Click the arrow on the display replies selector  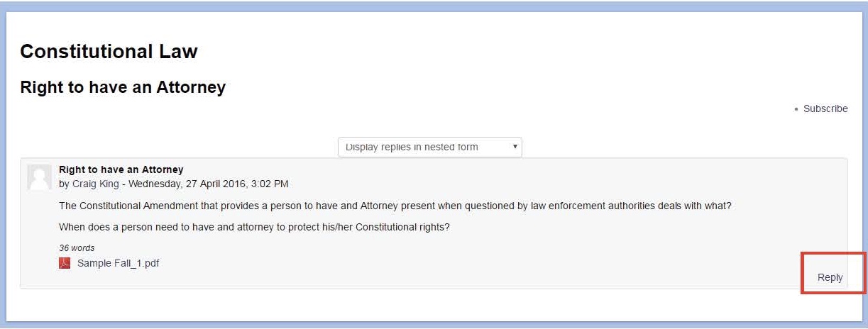click(515, 147)
